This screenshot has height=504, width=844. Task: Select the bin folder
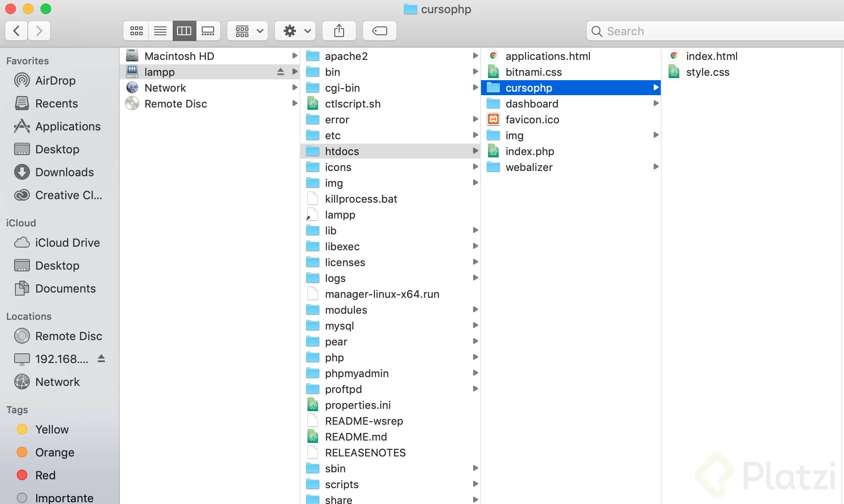click(390, 72)
